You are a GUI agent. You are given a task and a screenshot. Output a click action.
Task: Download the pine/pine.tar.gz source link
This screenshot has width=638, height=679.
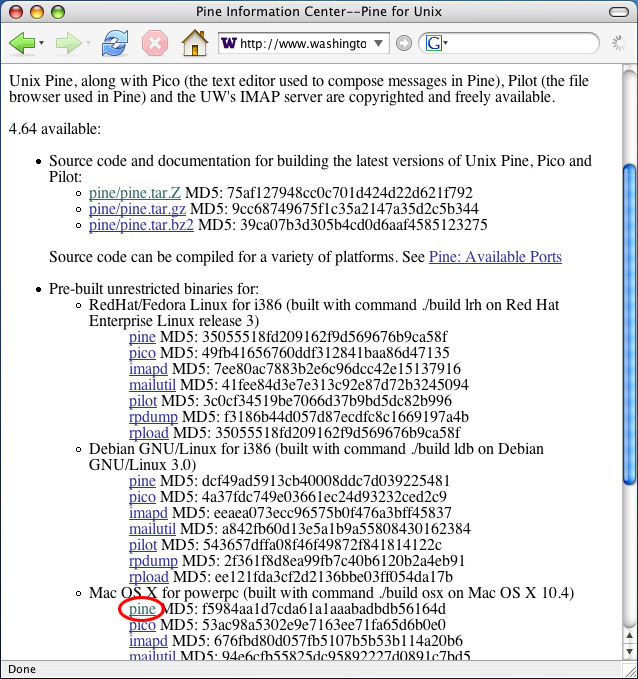click(137, 209)
